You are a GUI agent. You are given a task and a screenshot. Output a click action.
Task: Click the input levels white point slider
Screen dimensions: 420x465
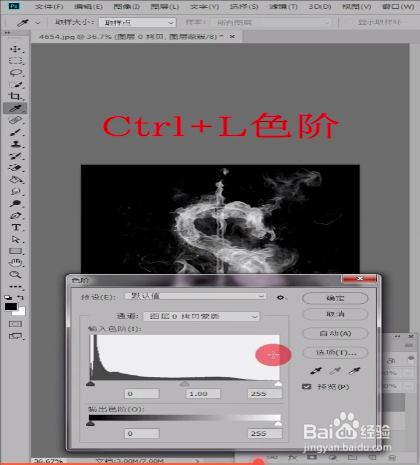tap(278, 384)
